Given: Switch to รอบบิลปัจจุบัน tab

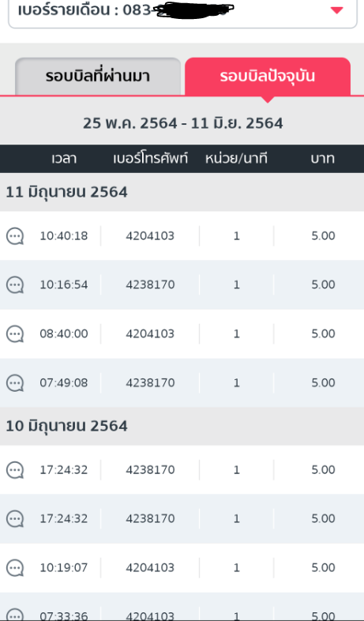Looking at the screenshot, I should 268,76.
